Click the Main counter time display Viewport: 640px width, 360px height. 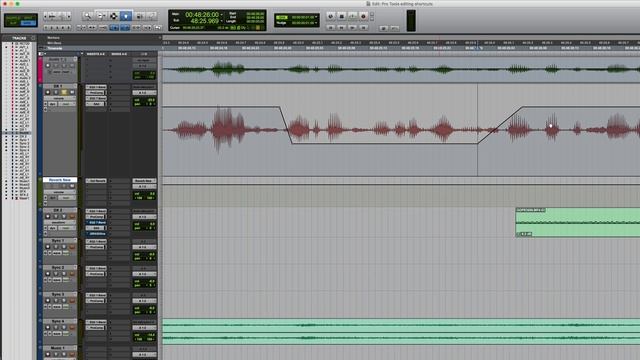coord(202,15)
